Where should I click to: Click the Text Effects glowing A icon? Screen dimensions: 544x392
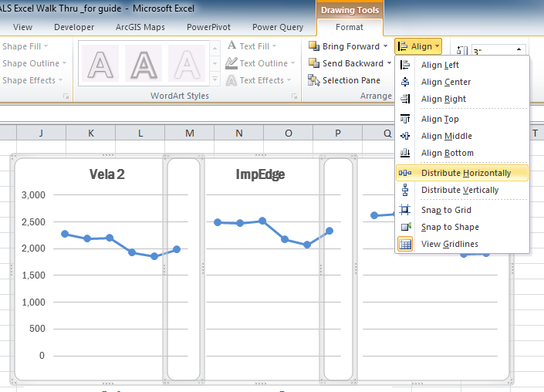(x=231, y=80)
